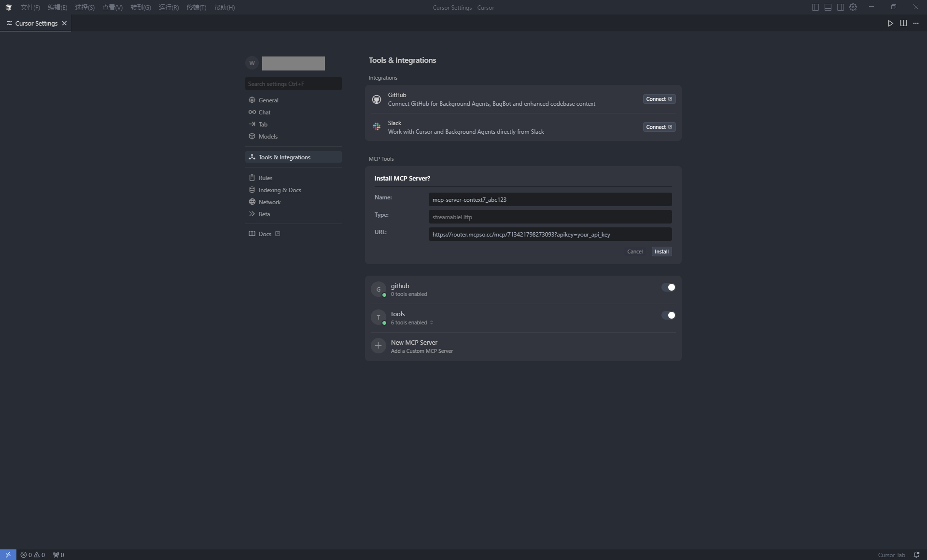The height and width of the screenshot is (560, 927).
Task: Go to Network settings
Action: (294, 202)
